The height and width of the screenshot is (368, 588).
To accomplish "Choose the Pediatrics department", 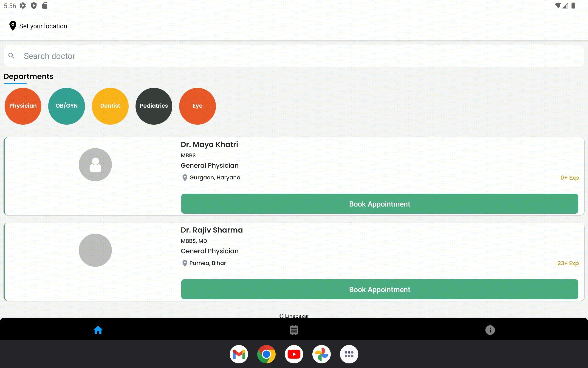I will point(154,106).
